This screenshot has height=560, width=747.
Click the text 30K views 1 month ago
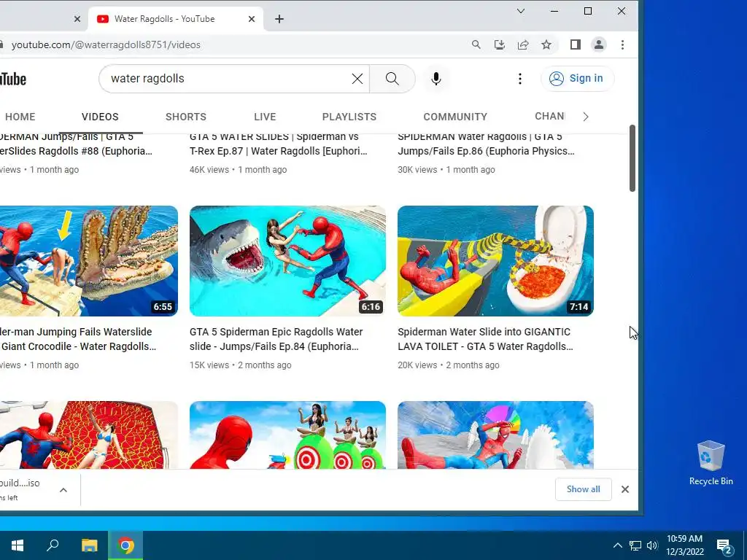pyautogui.click(x=446, y=169)
